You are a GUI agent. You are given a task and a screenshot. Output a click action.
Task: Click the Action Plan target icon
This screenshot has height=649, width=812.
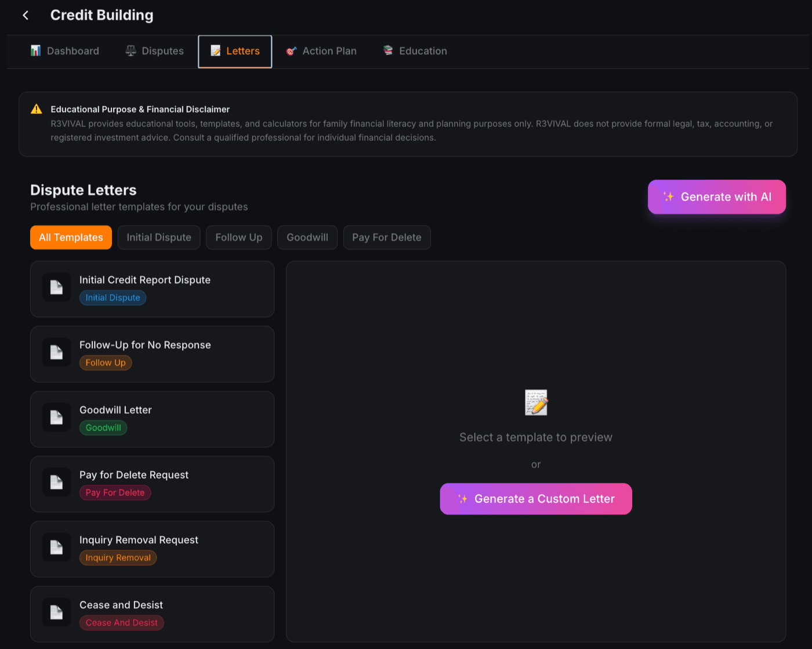(x=291, y=50)
